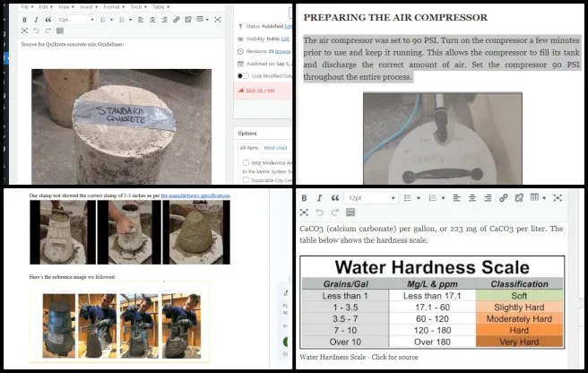
Task: Expand bulleted list style arrow in Quikrete editor
Action: click(112, 20)
